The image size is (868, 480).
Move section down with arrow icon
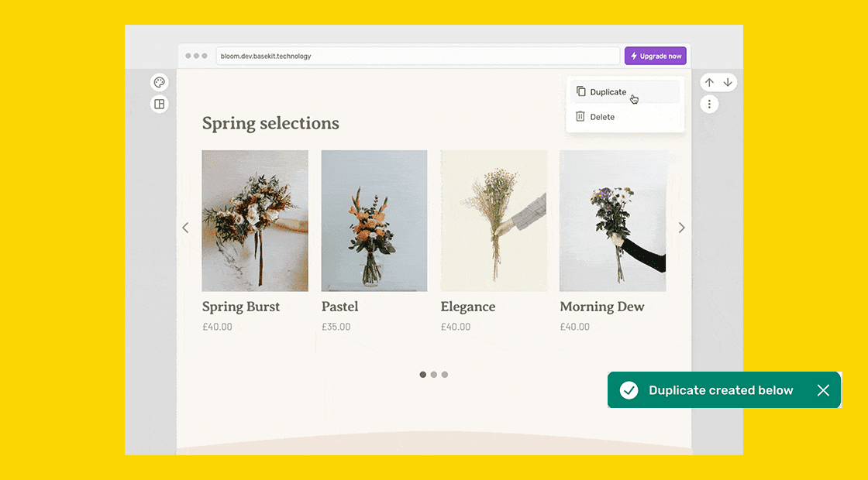(728, 83)
